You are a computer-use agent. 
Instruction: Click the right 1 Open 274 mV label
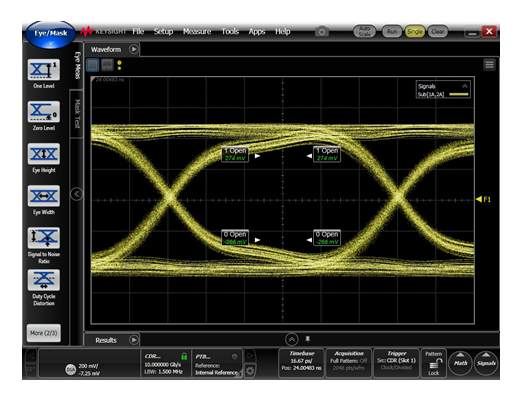tap(327, 154)
